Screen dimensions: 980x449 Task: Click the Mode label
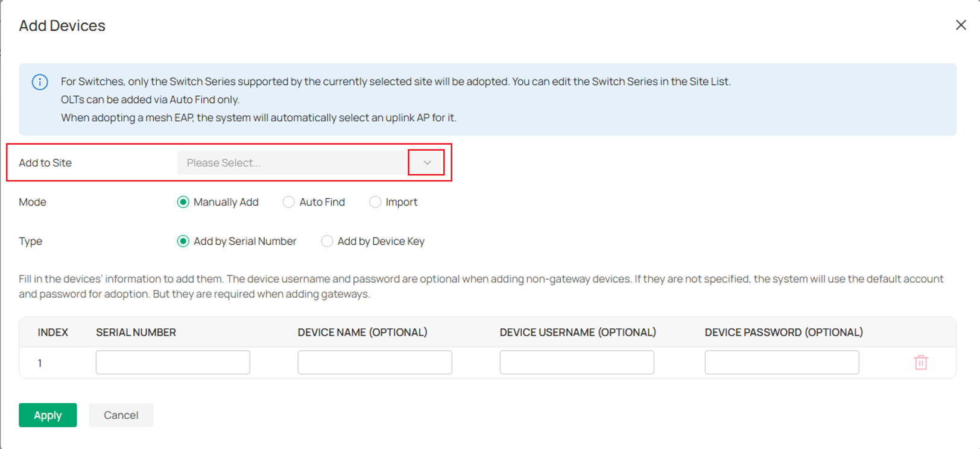click(33, 202)
